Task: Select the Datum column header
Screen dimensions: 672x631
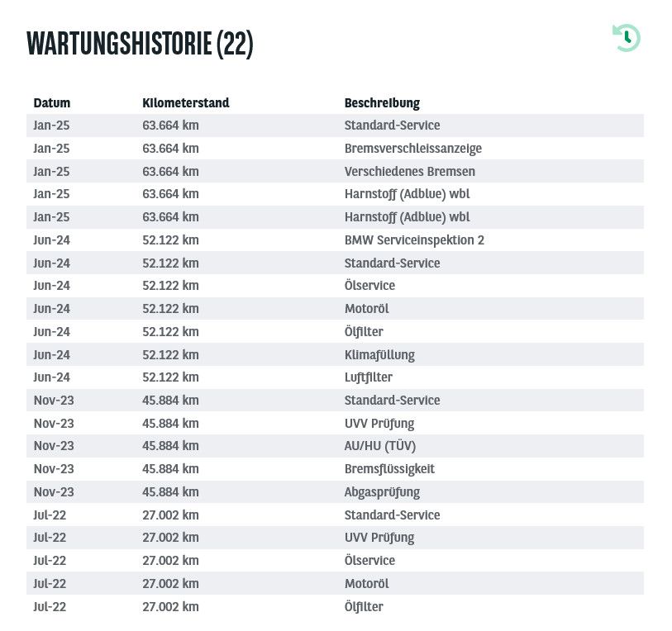Action: (52, 102)
